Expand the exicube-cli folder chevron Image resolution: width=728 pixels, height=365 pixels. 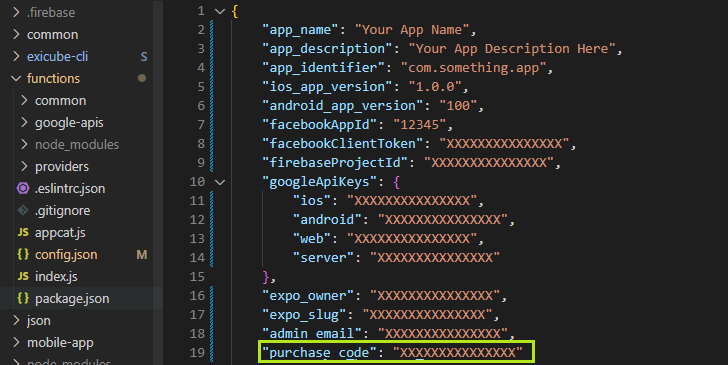[x=16, y=56]
